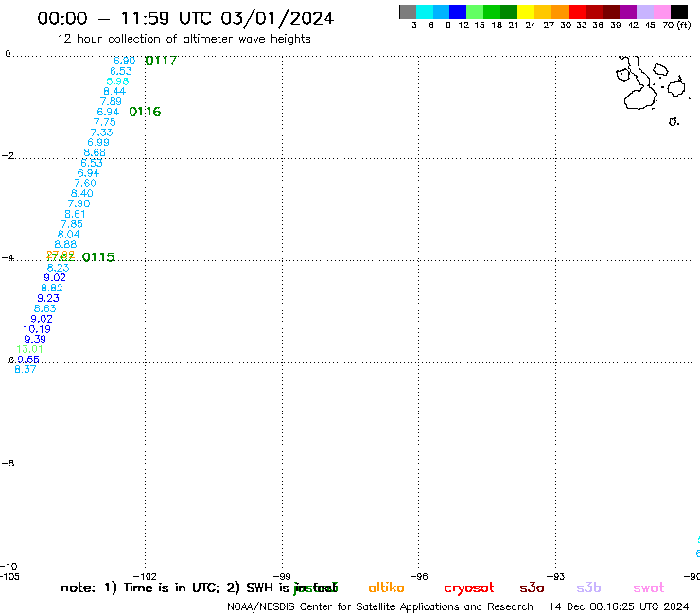Image resolution: width=700 pixels, height=615 pixels.
Task: Click the '70 (ft)' scale label
Action: (x=676, y=26)
